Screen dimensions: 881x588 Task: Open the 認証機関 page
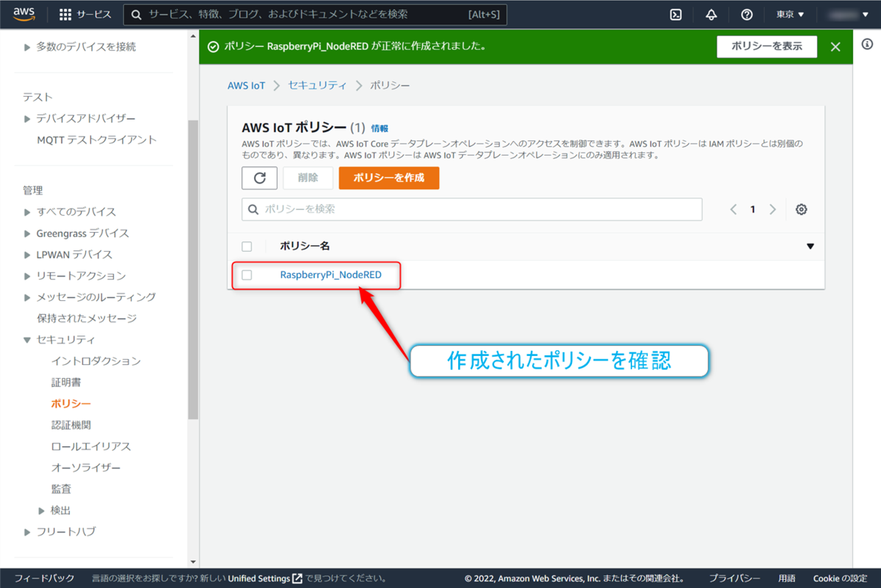tap(71, 424)
